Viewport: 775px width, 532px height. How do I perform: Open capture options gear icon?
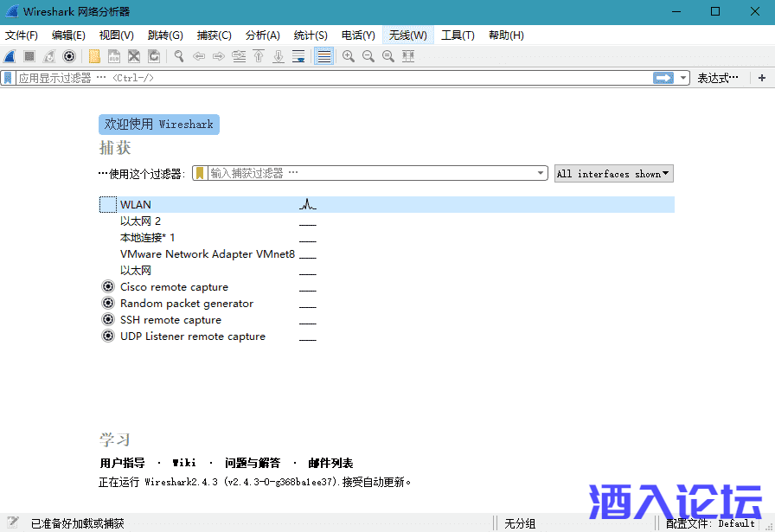pos(69,56)
